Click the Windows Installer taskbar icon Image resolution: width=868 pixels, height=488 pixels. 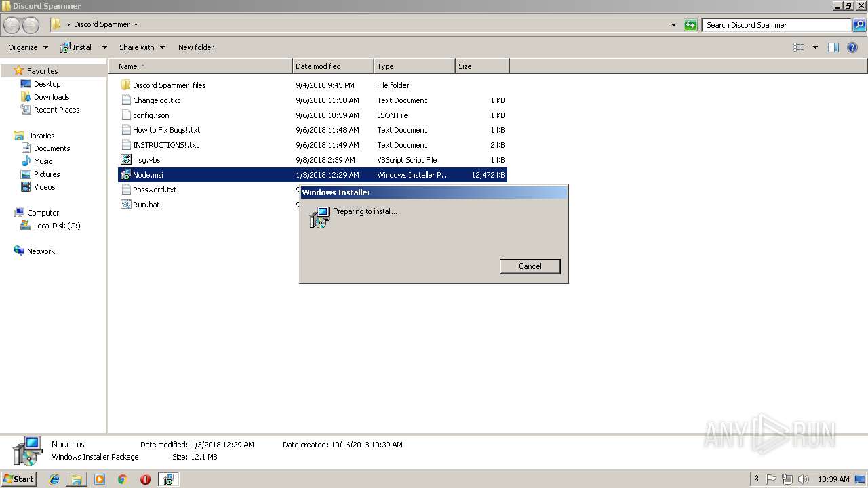[x=168, y=479]
